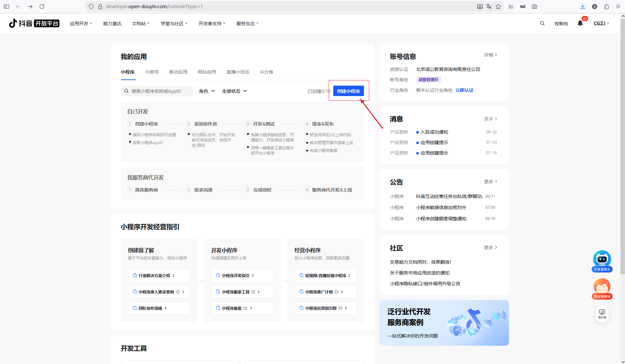Open the 填问卷 survey panel icon
This screenshot has width=625, height=364.
[602, 313]
